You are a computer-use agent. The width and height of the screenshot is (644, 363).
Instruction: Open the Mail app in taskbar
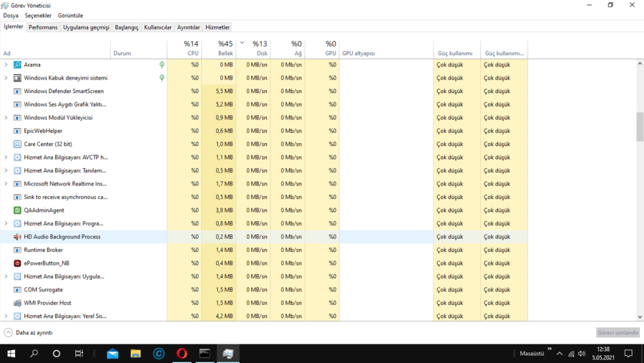click(x=112, y=354)
